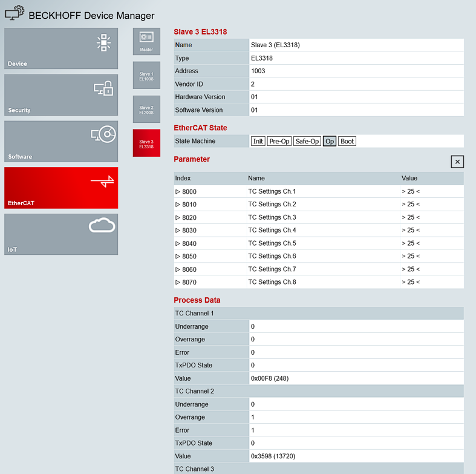Set state machine to Pre-Op
The width and height of the screenshot is (476, 474).
tap(279, 141)
